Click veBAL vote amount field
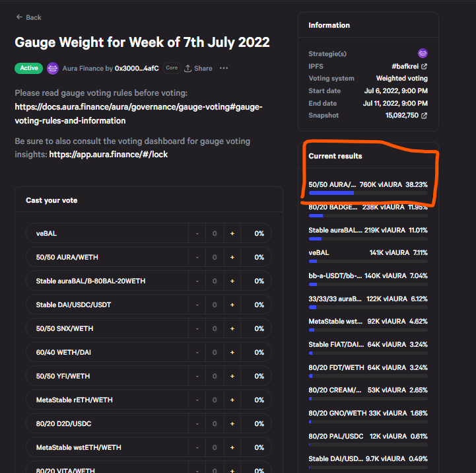Viewport: 476px width, 473px height. pos(215,234)
